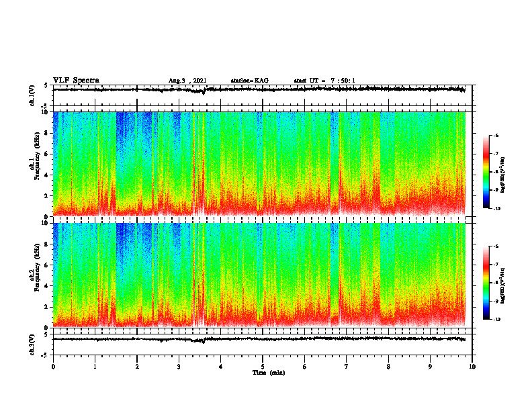Click the ch.3 voltage waveform trace
532x411 pixels.
click(x=259, y=338)
